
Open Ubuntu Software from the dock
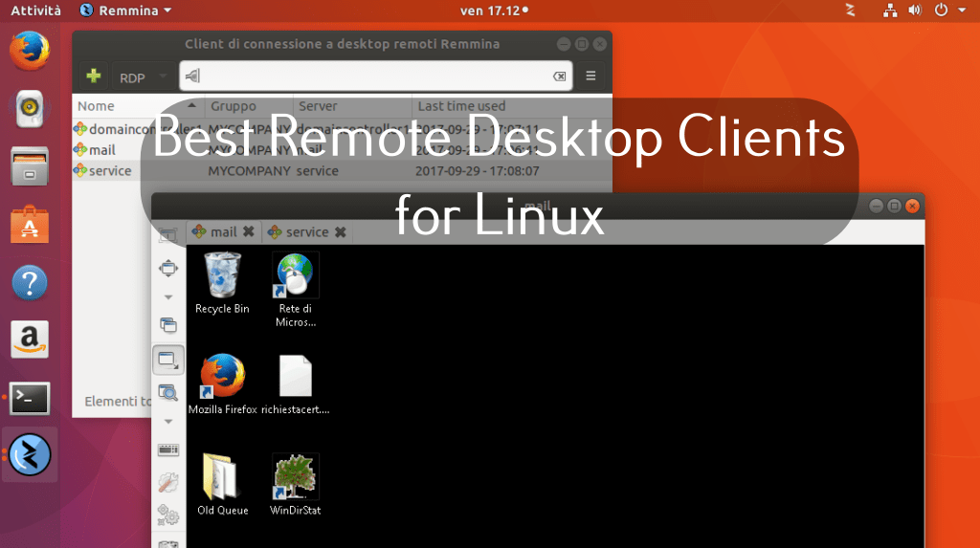click(x=30, y=225)
